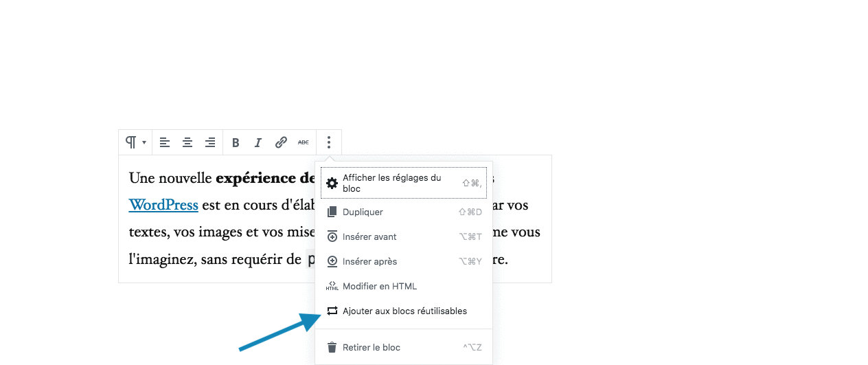Open the paragraph block type switcher
868x365 pixels.
[135, 142]
